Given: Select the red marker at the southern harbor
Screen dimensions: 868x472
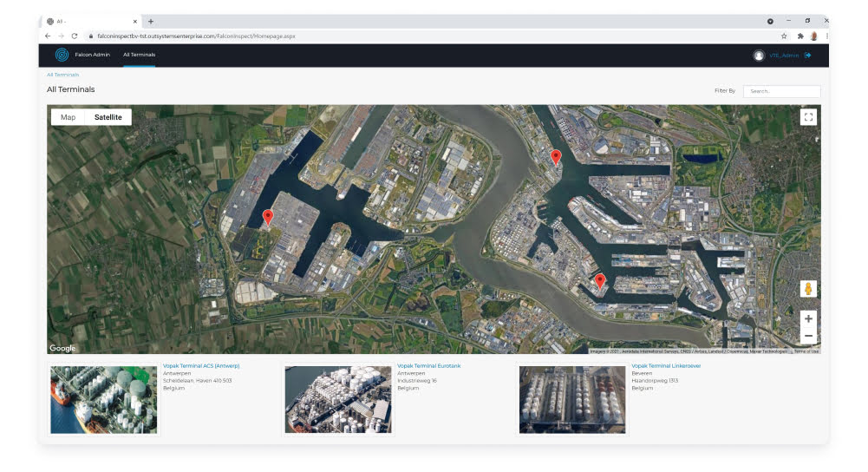Looking at the screenshot, I should [600, 281].
